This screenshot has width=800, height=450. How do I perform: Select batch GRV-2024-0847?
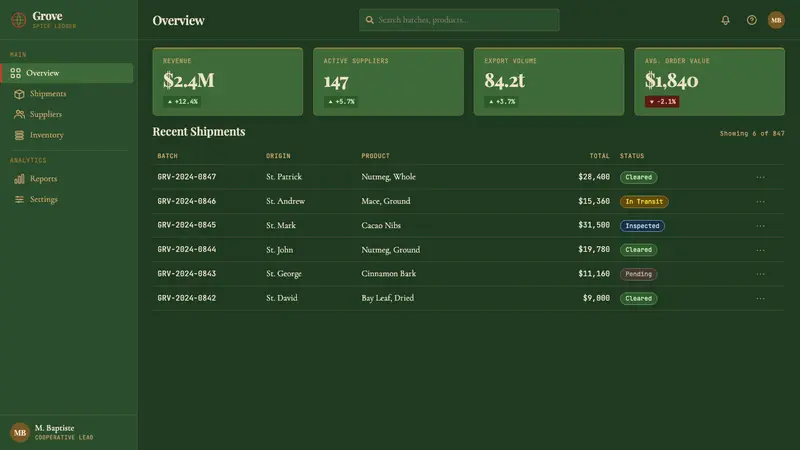[187, 177]
